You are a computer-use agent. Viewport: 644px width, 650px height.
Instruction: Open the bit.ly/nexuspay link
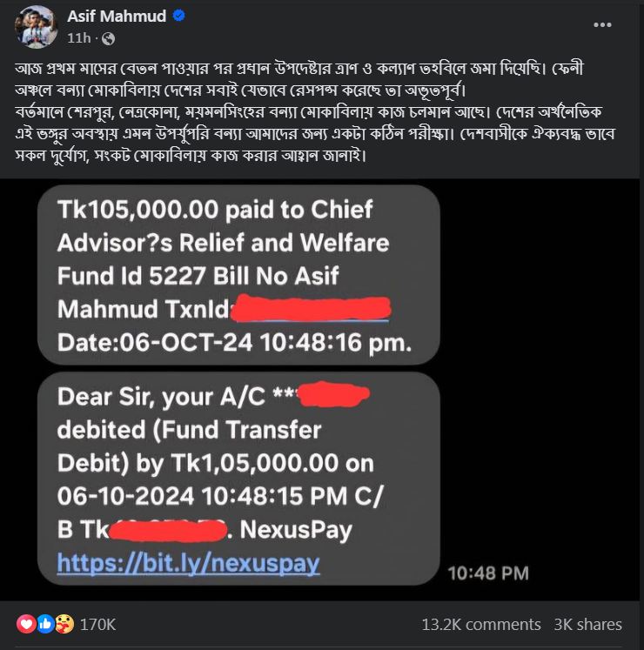(x=188, y=563)
